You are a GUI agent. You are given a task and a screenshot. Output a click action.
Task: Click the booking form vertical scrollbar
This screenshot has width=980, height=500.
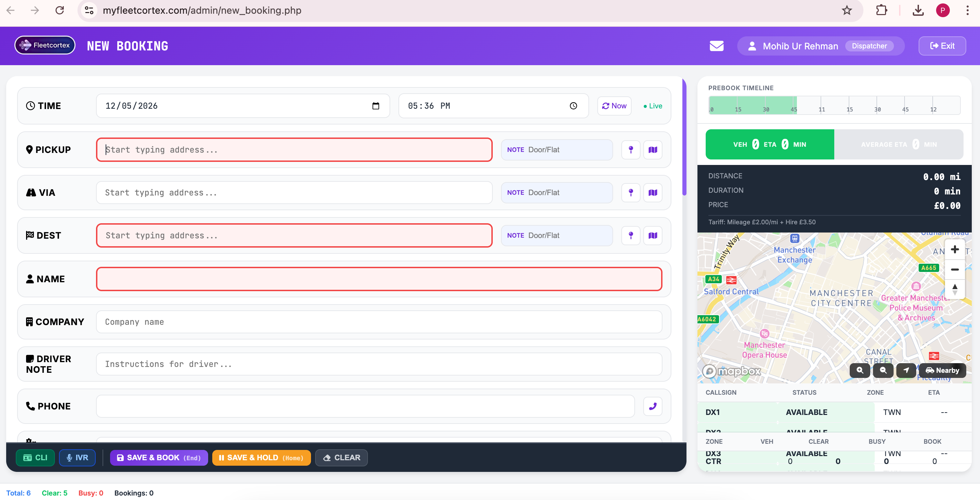[x=684, y=137]
